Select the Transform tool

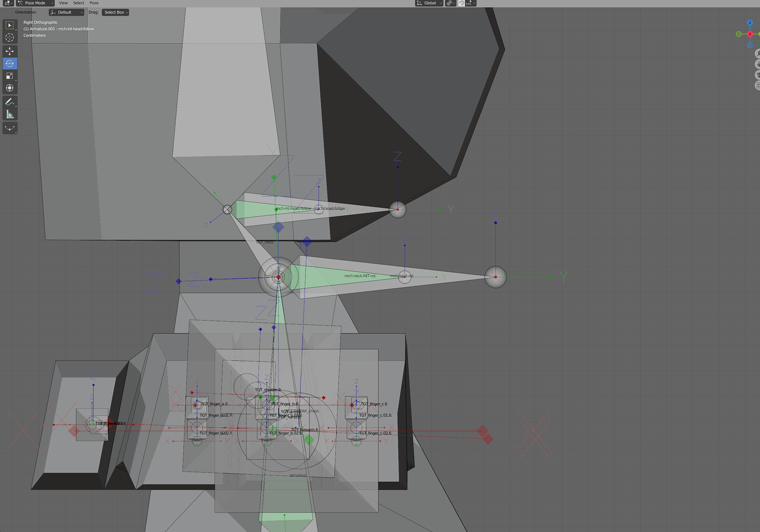coord(9,88)
